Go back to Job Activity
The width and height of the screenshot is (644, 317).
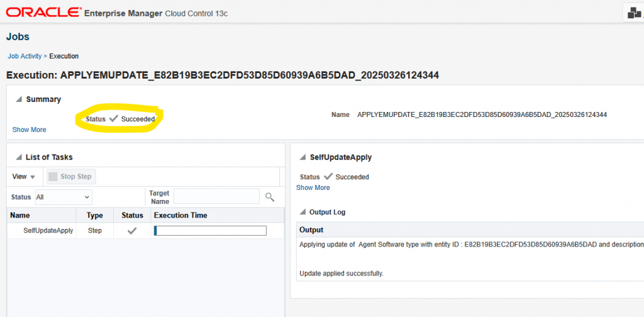tap(25, 56)
